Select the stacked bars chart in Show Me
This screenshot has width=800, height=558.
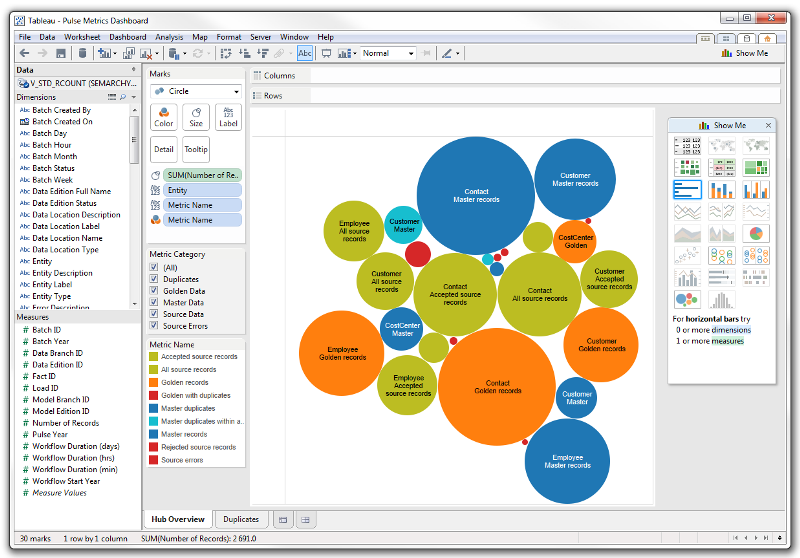click(722, 189)
